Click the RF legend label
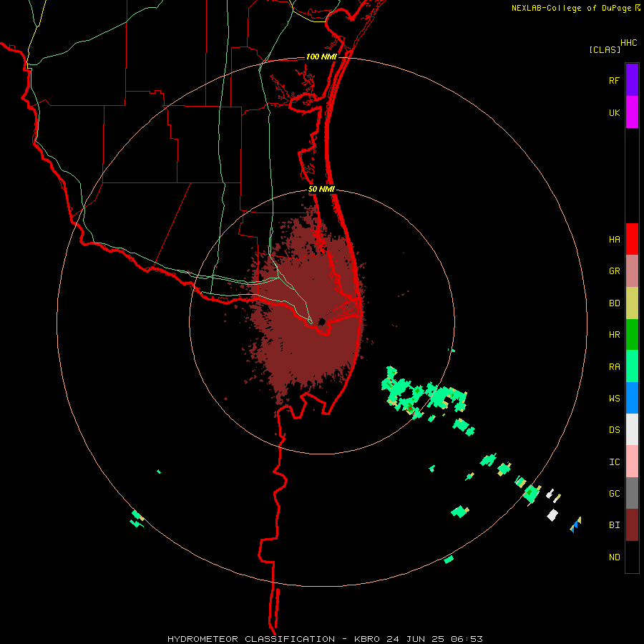This screenshot has height=644, width=644. (614, 80)
